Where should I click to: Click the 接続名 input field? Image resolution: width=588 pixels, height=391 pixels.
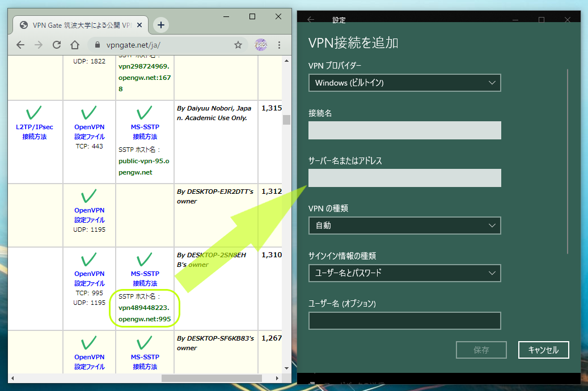[405, 130]
